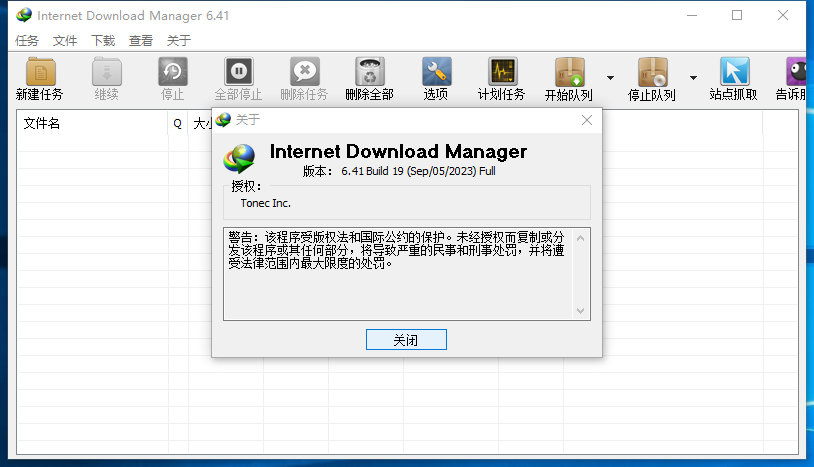Expand the 停止队列 dropdown arrow
Viewport: 814px width, 467px height.
(x=694, y=78)
